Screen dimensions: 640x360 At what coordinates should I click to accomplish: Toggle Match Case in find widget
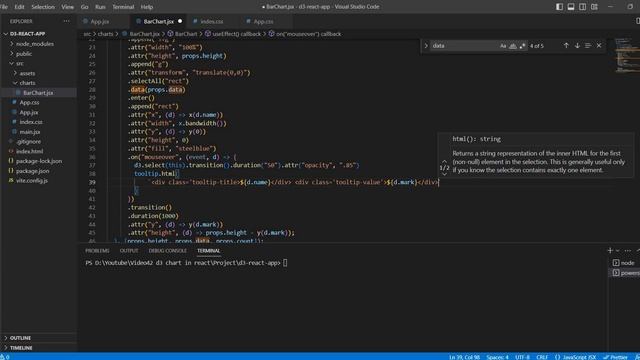click(503, 46)
